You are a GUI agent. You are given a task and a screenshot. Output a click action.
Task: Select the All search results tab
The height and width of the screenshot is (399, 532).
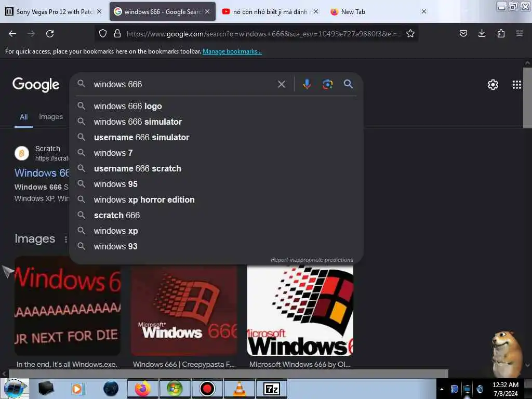(x=23, y=117)
